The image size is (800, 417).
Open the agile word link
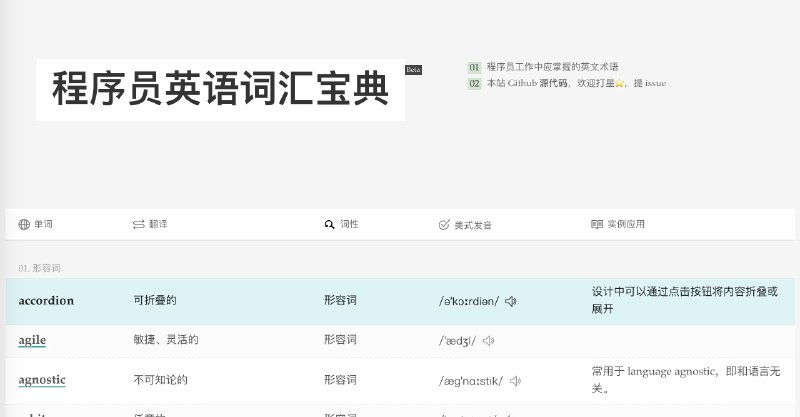point(32,340)
